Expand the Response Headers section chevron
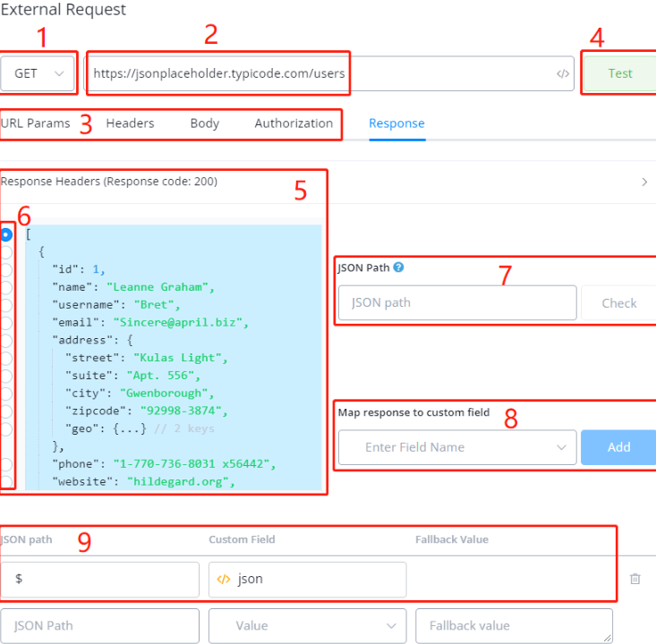 coord(644,182)
